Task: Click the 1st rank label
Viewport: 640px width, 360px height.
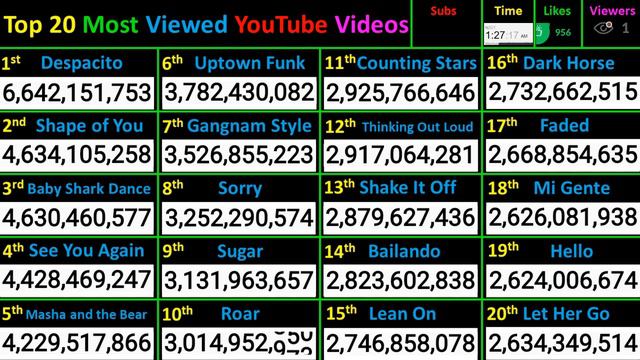Action: (x=11, y=62)
